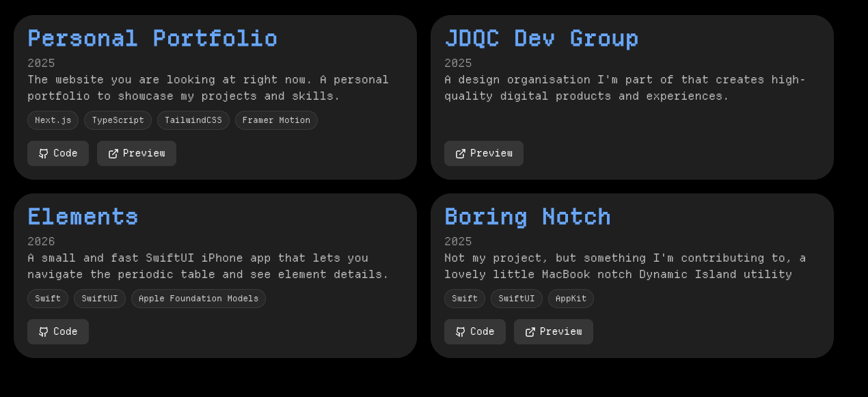Select the SwiftUI tag in the Boring Notch card
The height and width of the screenshot is (397, 868).
pos(517,299)
